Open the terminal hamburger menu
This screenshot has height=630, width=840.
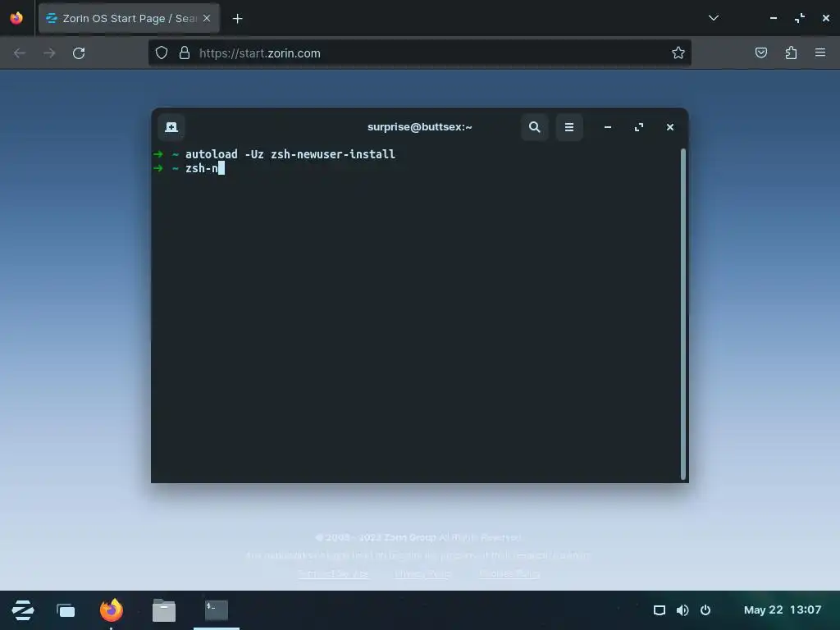(x=569, y=127)
